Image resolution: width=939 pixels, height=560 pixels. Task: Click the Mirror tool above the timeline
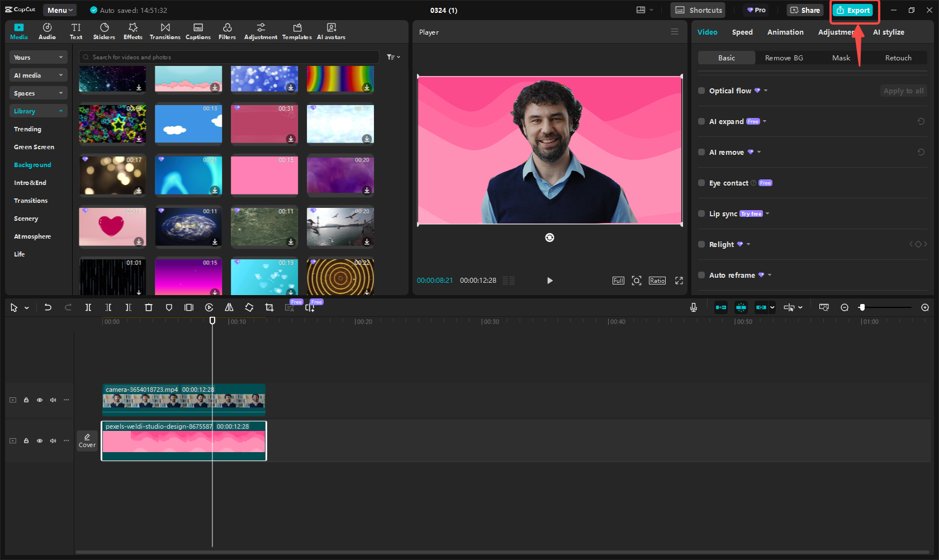(x=229, y=307)
